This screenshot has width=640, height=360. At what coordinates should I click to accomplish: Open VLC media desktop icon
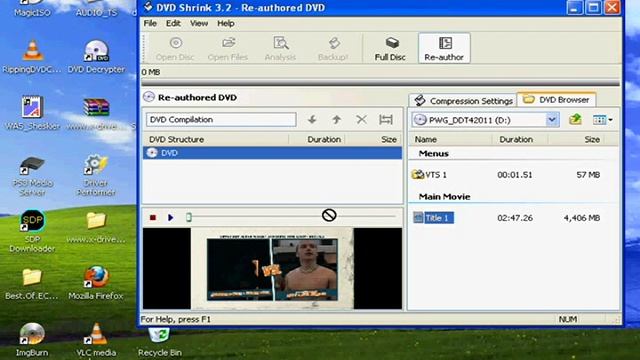(x=96, y=340)
